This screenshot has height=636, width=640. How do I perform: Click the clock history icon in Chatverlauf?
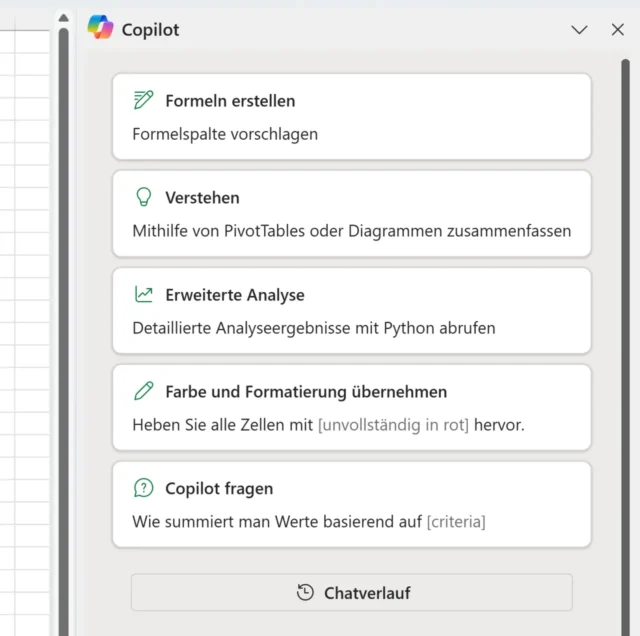[305, 593]
